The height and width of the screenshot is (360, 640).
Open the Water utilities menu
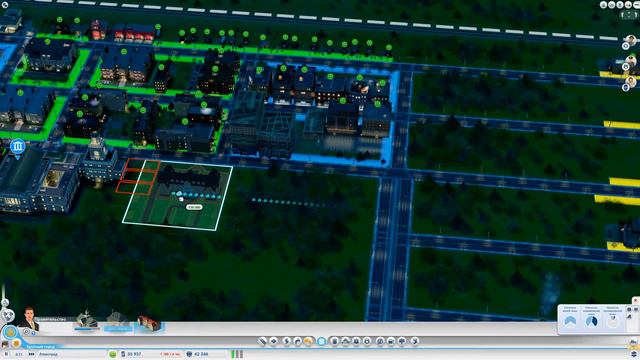pos(298,341)
